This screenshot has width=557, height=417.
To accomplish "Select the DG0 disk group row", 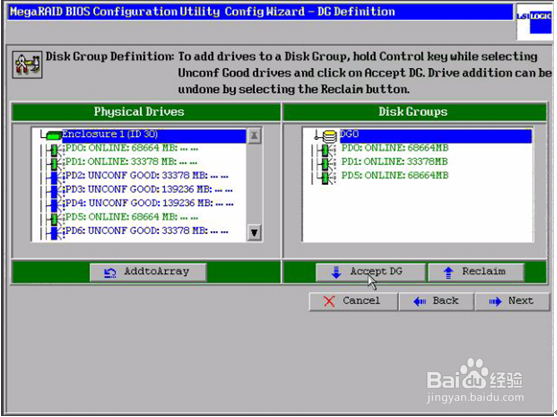I will (436, 135).
